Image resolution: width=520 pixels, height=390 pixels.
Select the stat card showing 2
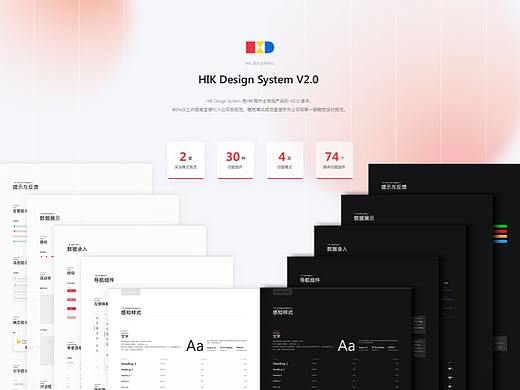click(x=186, y=160)
